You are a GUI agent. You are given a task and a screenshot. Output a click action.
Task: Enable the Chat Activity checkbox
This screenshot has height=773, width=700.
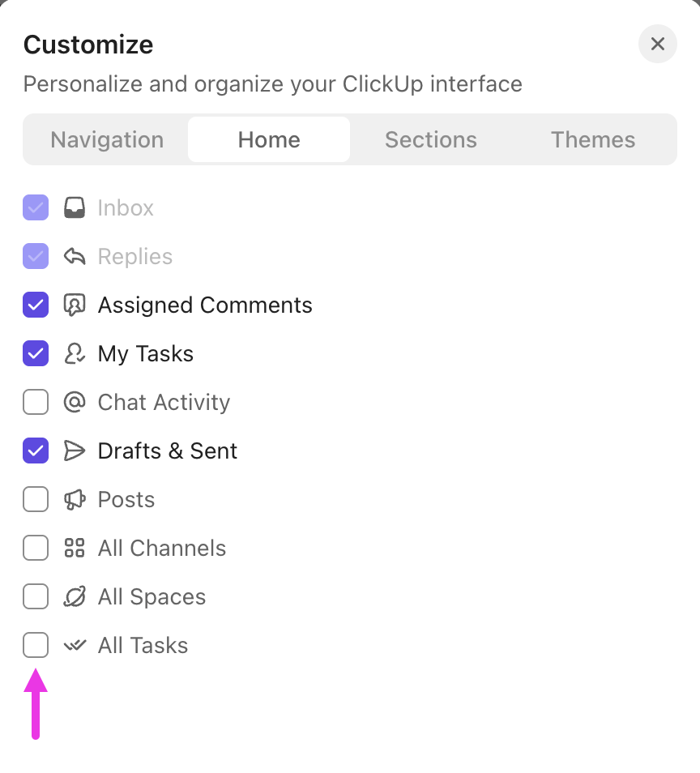36,402
